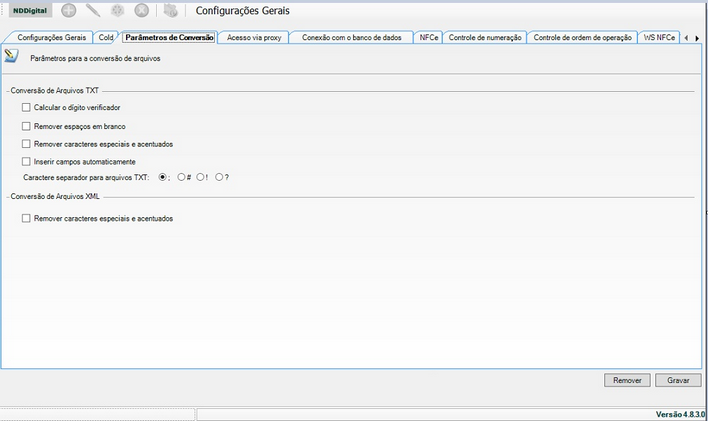This screenshot has height=421, width=708.
Task: Open the Controle de numeração tab
Action: click(485, 37)
